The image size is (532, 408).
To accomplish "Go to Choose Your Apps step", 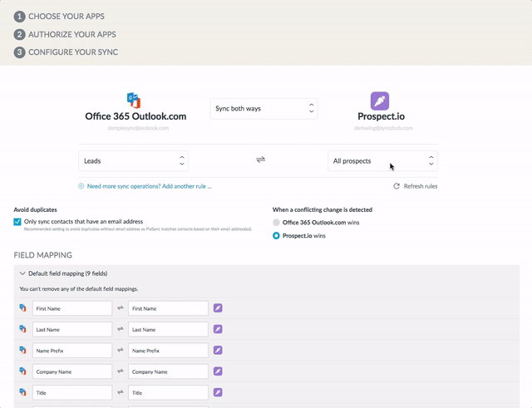I will (66, 17).
